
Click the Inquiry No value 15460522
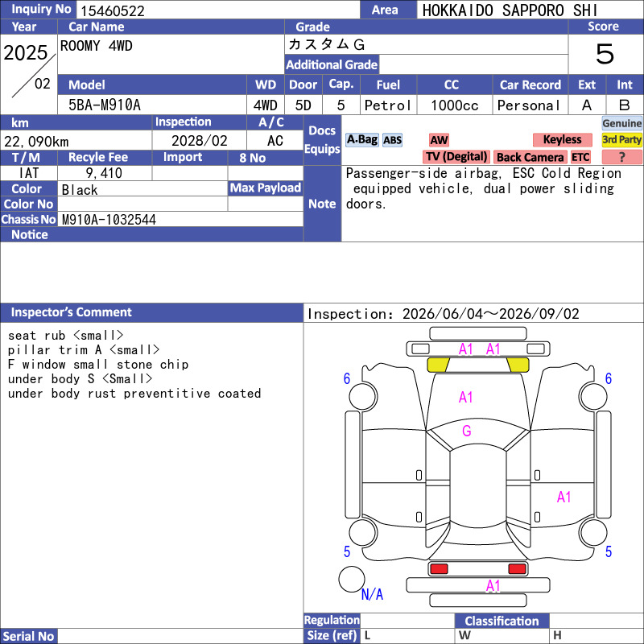pos(113,11)
